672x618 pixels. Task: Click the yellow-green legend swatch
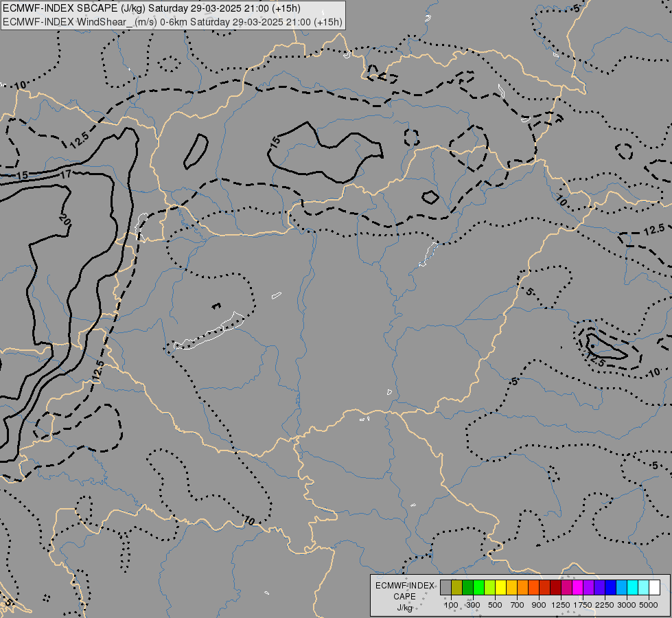click(x=490, y=587)
